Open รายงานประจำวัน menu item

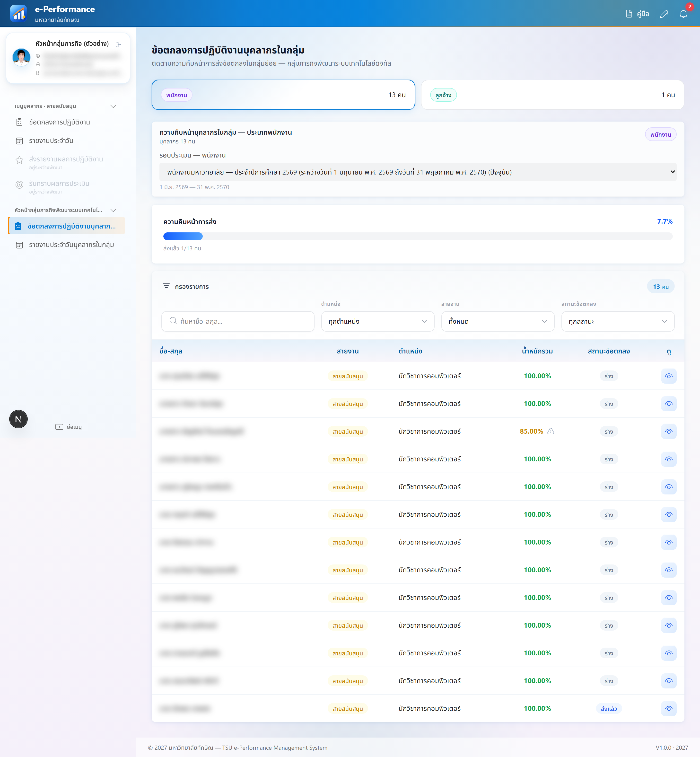(67, 141)
